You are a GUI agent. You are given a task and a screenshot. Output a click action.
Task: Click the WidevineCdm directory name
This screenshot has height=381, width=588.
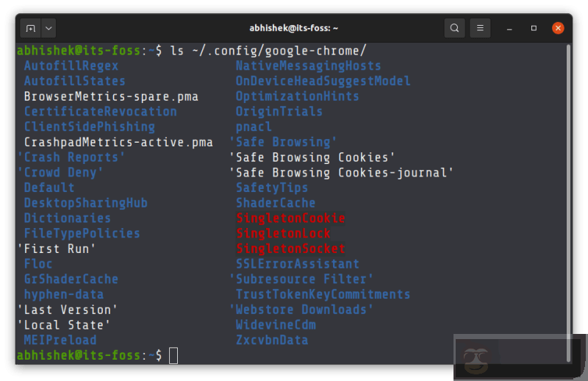click(x=276, y=325)
